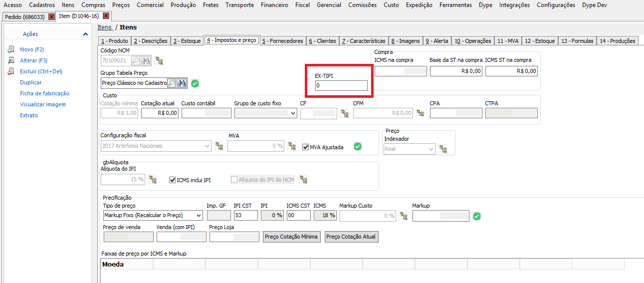Screen dimensions: 644x283
Task: Click the hierarchy icon beside the CFM field
Action: click(420, 113)
